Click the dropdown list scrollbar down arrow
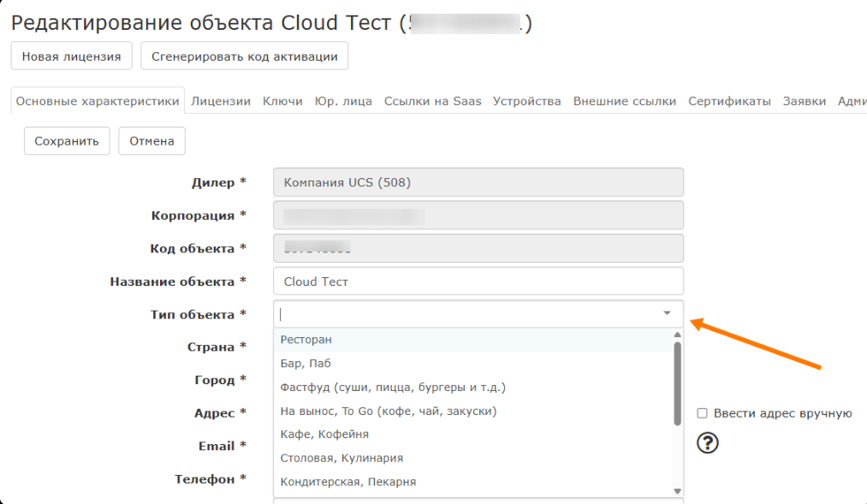 [x=677, y=491]
